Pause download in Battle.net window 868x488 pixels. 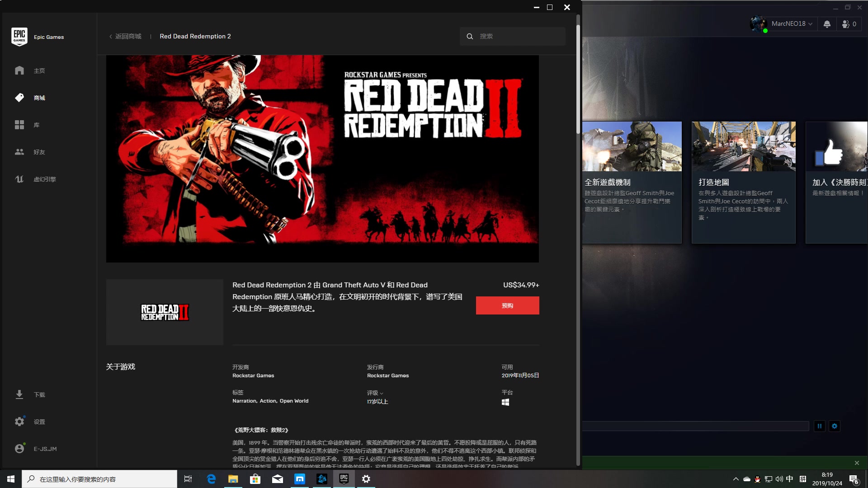820,426
